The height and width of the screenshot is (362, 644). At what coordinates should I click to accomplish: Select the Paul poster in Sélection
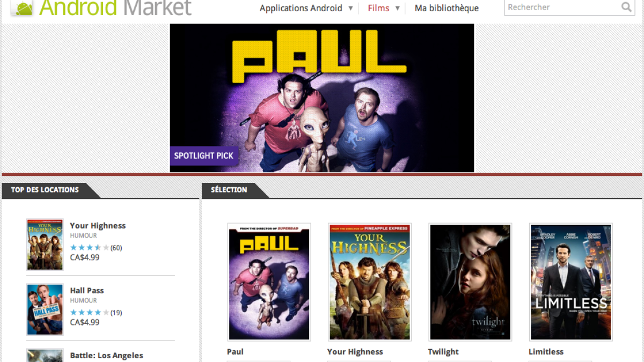(269, 282)
